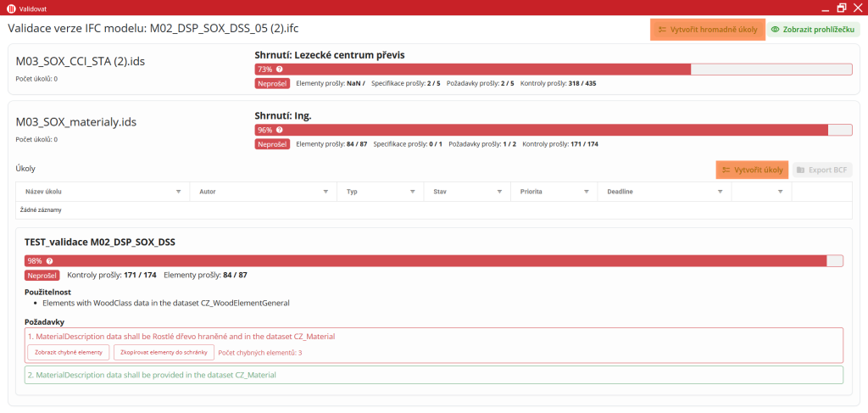Click help icon beside 98% progress

(49, 261)
